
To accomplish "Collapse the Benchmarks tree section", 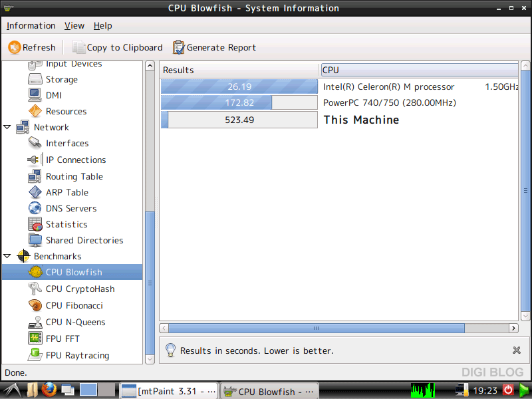I will 7,256.
